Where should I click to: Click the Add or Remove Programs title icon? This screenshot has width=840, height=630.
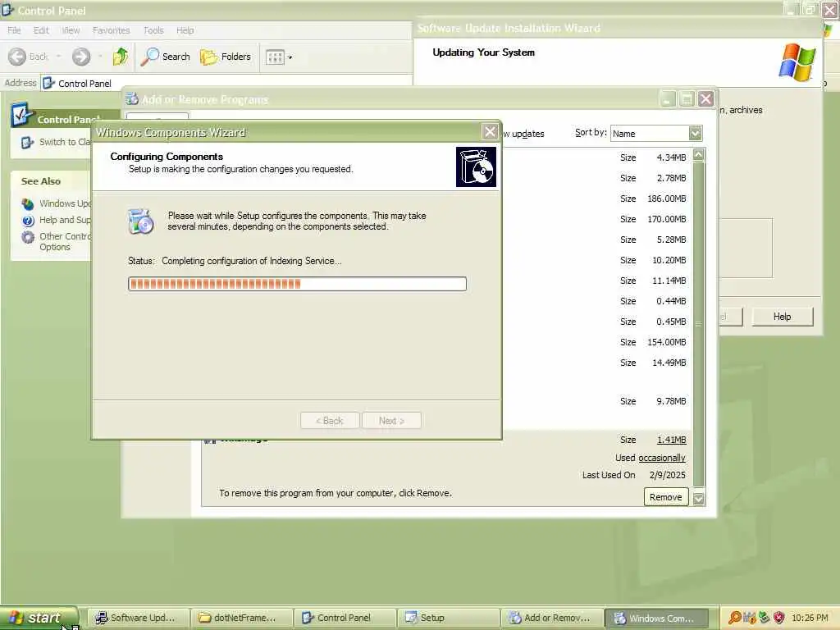(x=132, y=99)
